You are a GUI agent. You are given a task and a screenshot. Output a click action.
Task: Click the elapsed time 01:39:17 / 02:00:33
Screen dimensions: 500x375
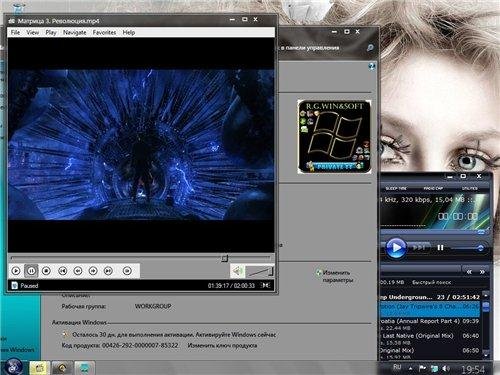click(x=231, y=286)
